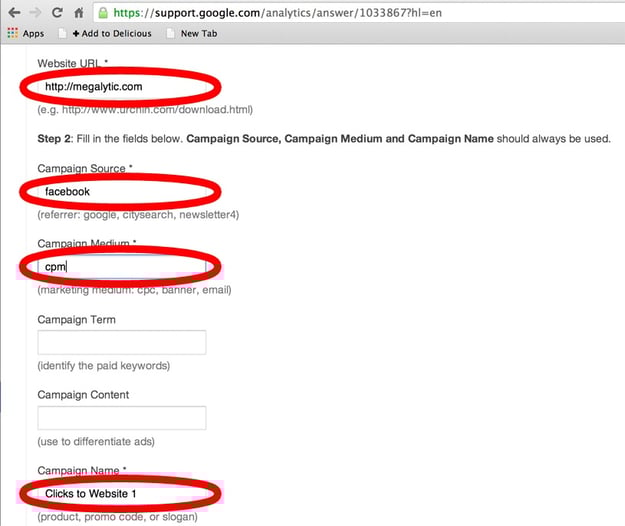Click the green SSL padlock icon
The width and height of the screenshot is (625, 526).
click(103, 13)
